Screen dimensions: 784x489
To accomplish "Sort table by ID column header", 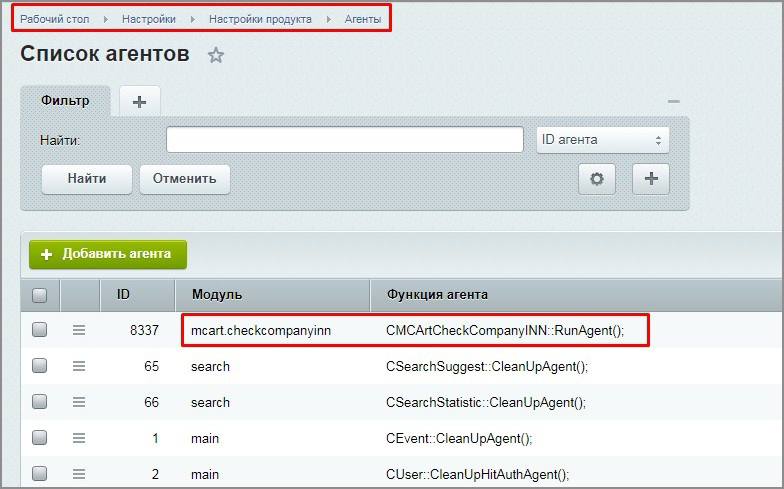I will coord(123,295).
